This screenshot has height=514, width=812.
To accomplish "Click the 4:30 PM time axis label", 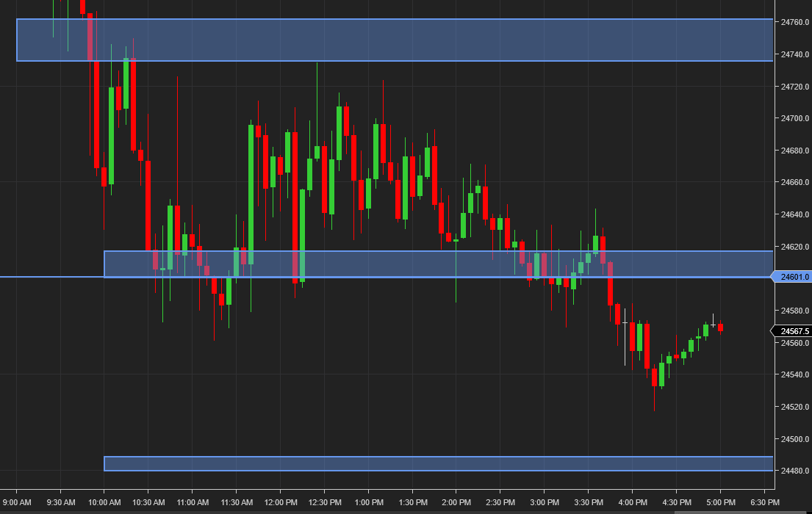I will (677, 502).
